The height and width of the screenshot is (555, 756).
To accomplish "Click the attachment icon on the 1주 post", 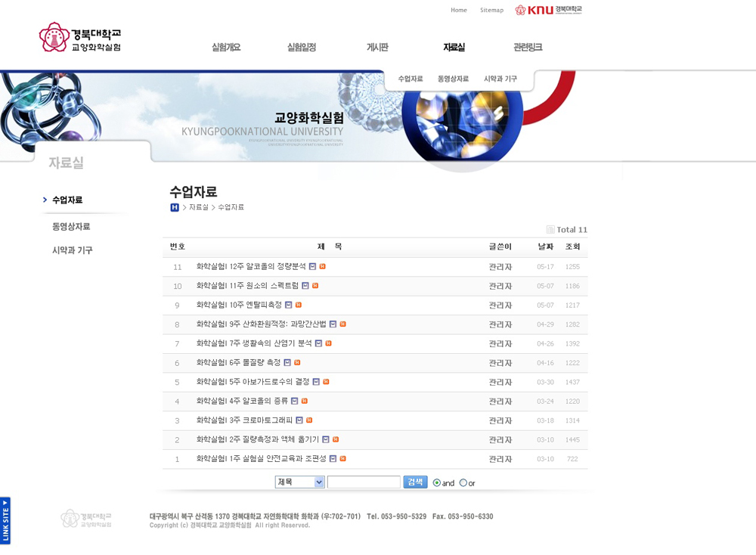I will (333, 459).
